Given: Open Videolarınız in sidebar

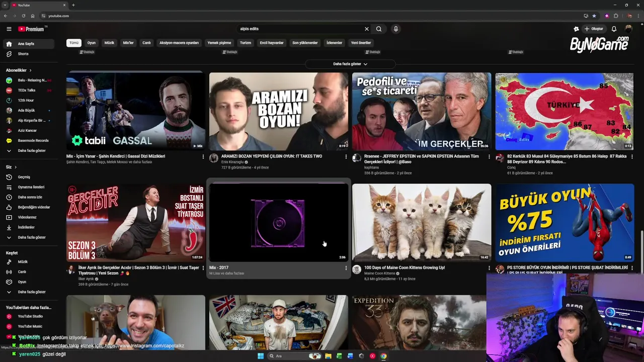Looking at the screenshot, I should tap(28, 217).
